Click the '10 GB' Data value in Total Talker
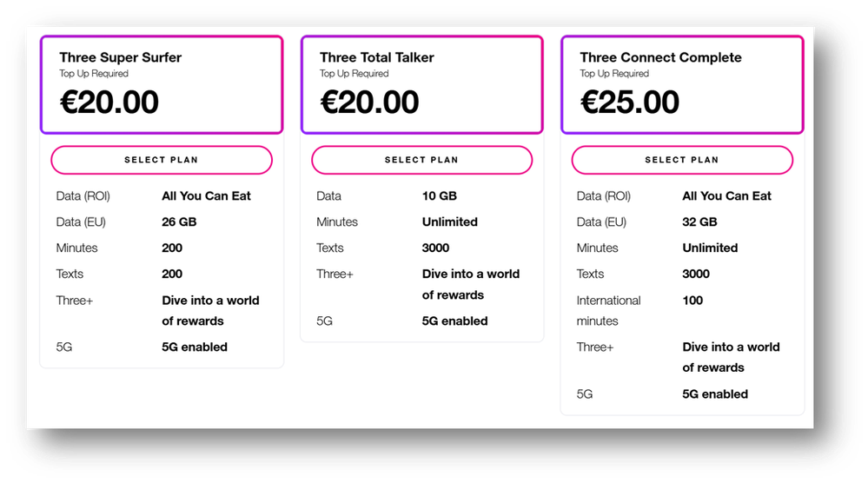This screenshot has height=483, width=868. (x=439, y=195)
